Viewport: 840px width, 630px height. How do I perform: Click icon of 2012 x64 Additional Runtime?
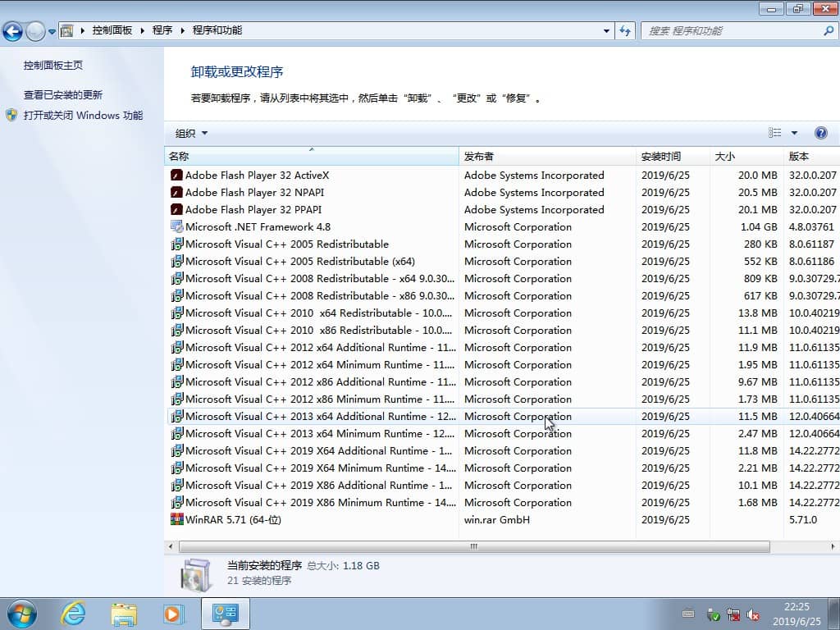pos(176,347)
